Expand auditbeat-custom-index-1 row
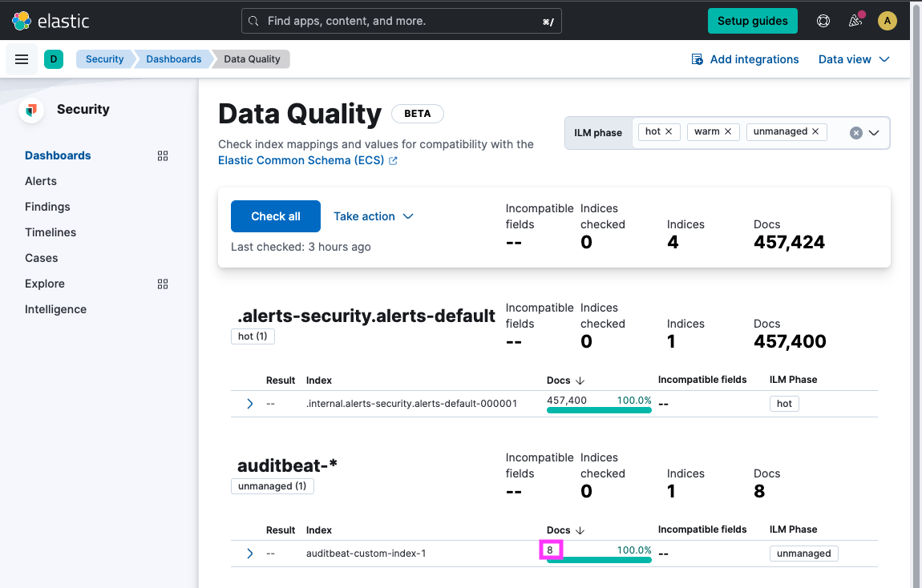This screenshot has width=922, height=588. (x=250, y=554)
